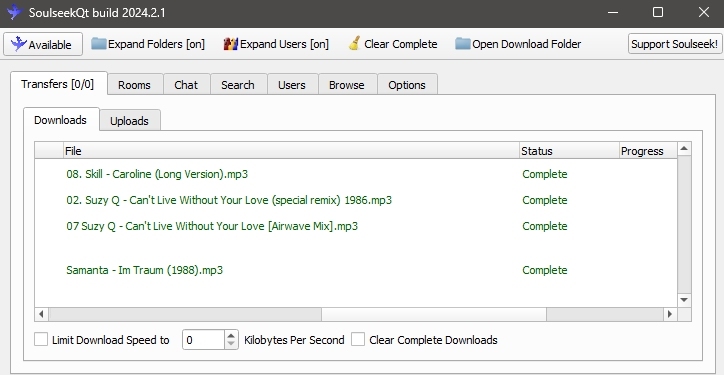Go to the Search tab
The image size is (724, 375).
click(238, 85)
